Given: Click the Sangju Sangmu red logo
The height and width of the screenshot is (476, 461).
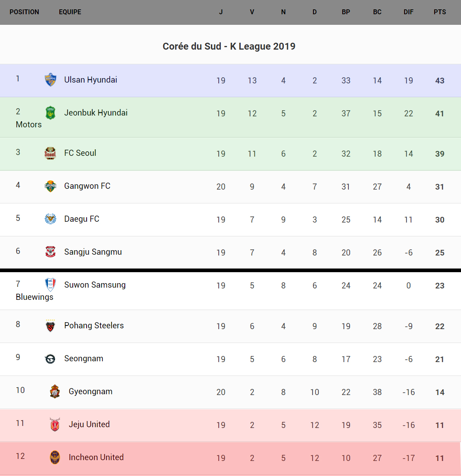Looking at the screenshot, I should click(50, 252).
